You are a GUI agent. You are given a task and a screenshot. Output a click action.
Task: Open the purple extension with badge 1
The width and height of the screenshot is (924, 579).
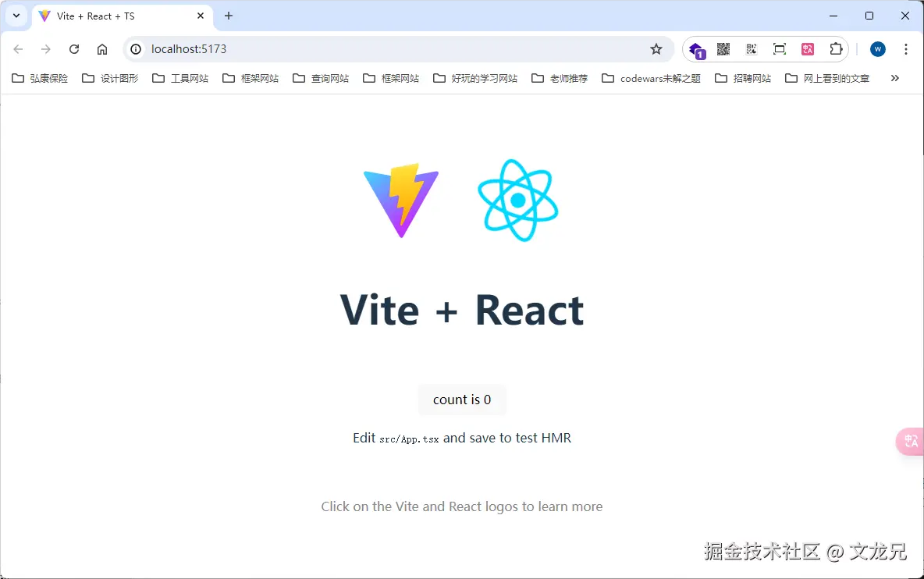(697, 50)
